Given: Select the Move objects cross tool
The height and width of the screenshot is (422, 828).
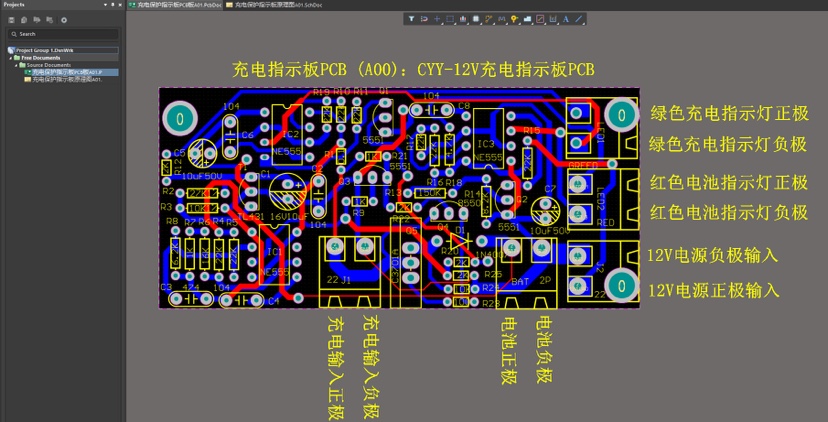Looking at the screenshot, I should tap(437, 19).
